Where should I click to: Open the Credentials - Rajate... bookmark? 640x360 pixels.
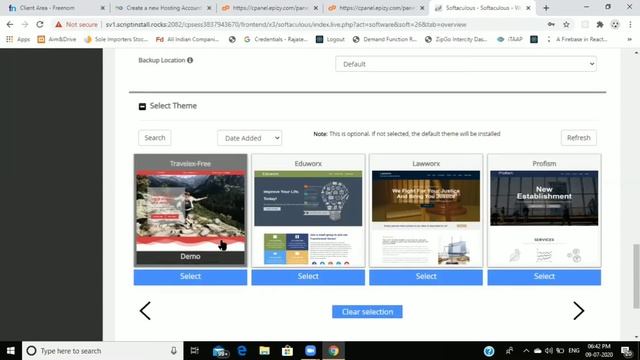click(276, 39)
